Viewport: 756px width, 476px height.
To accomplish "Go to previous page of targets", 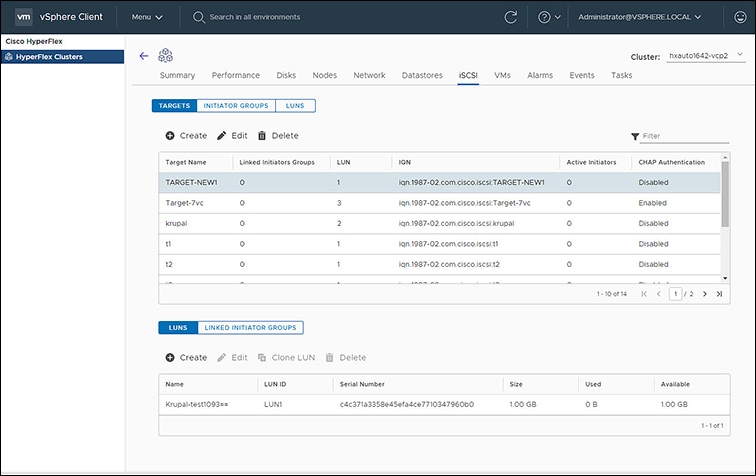I will (x=659, y=294).
